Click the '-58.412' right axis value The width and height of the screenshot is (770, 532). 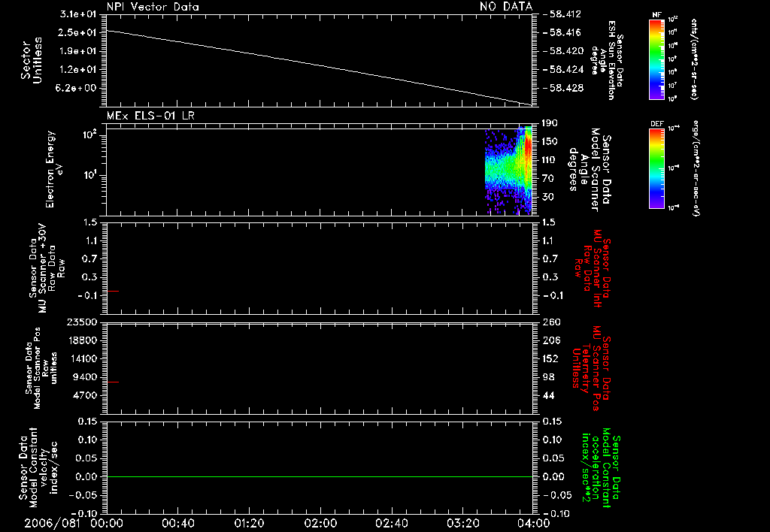(565, 14)
